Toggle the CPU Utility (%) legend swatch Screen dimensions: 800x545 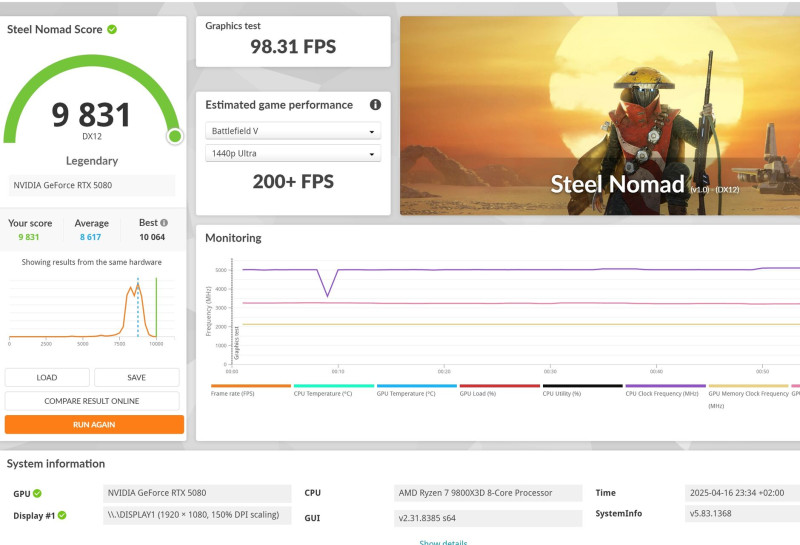point(583,386)
